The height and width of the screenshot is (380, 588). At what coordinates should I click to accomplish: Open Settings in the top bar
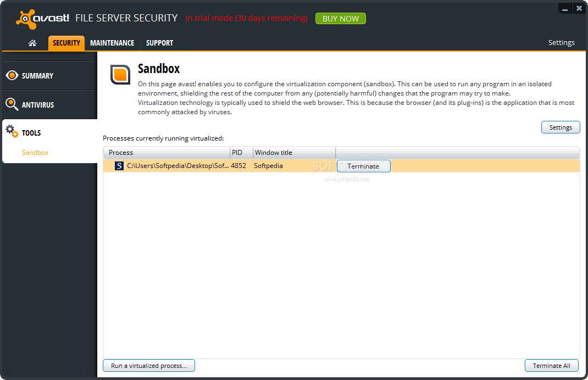pos(562,43)
